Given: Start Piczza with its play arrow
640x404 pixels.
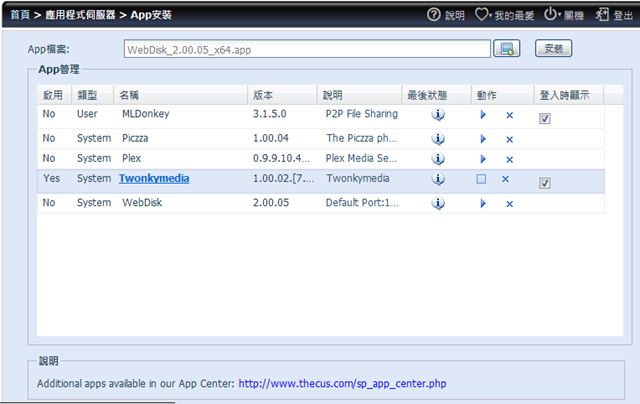Looking at the screenshot, I should (483, 139).
